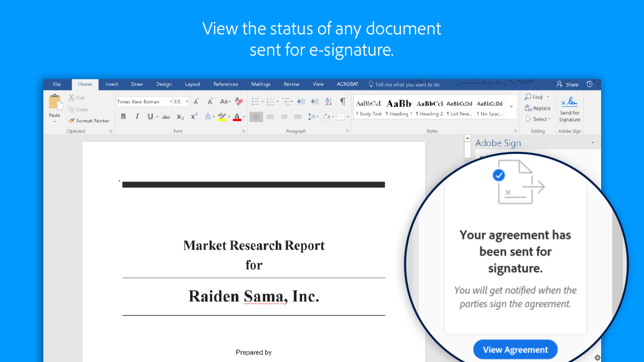Click the numbered list icon
The width and height of the screenshot is (644, 362).
pyautogui.click(x=270, y=101)
